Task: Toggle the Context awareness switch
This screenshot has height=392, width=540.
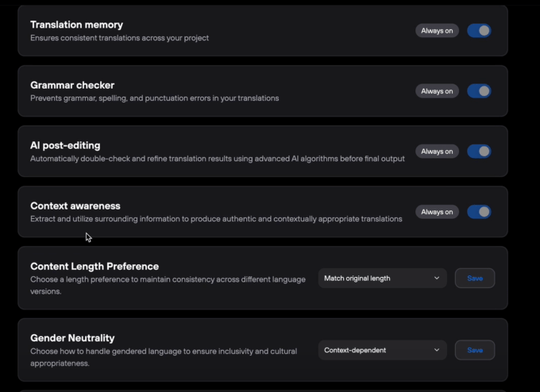Action: (479, 212)
